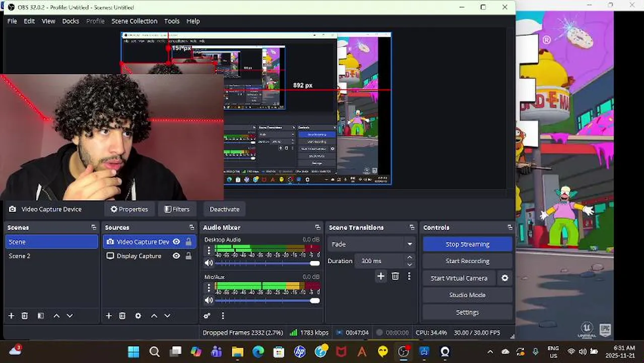This screenshot has width=644, height=363.
Task: Remove selected source using Sources trash icon
Action: [x=122, y=316]
